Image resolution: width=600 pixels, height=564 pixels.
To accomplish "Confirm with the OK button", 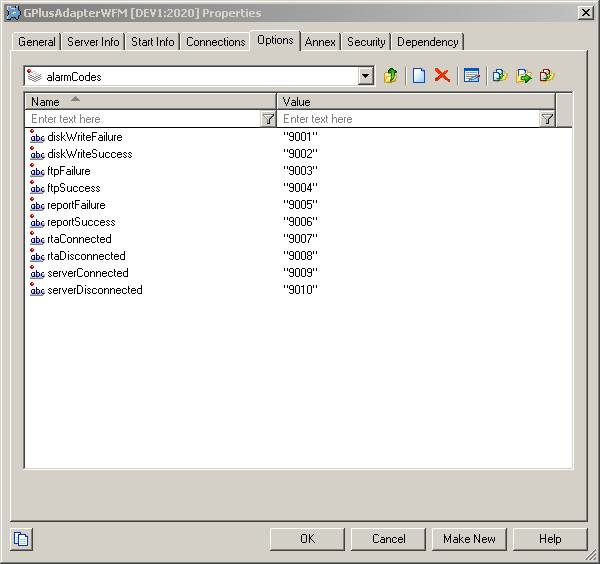I will 307,539.
